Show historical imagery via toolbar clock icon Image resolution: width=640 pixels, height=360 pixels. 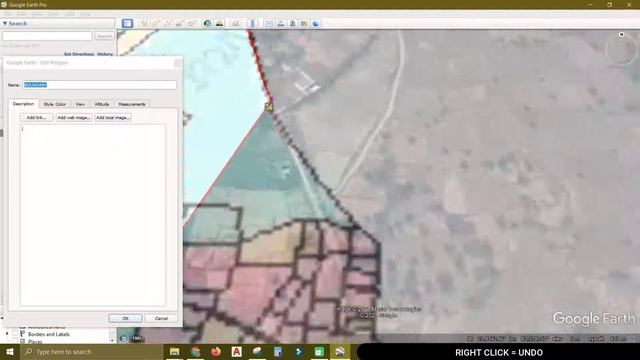[x=207, y=23]
